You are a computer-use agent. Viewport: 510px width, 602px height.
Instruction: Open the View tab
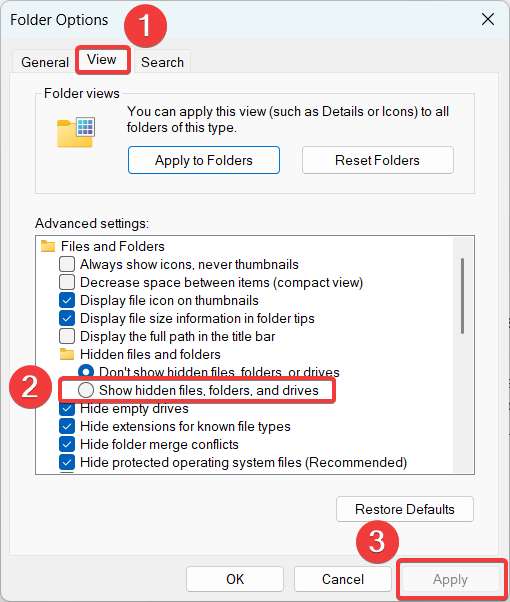102,60
